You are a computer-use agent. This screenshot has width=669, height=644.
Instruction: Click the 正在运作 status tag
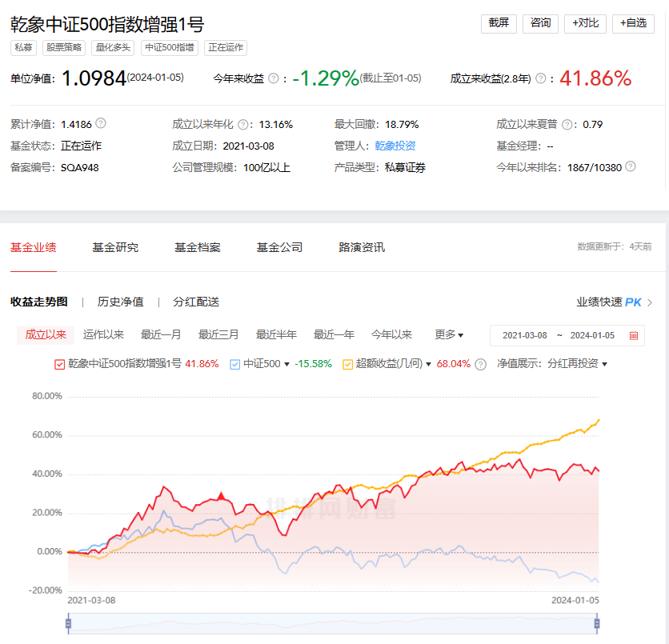pos(226,47)
